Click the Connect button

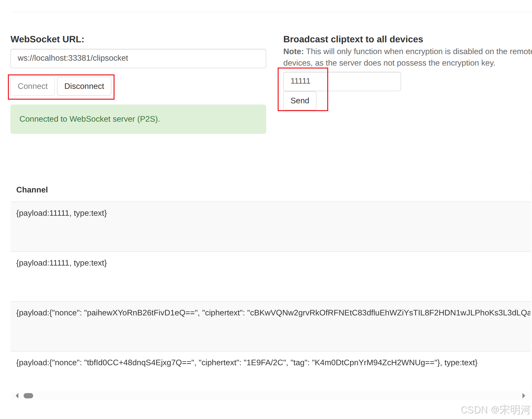coord(32,86)
